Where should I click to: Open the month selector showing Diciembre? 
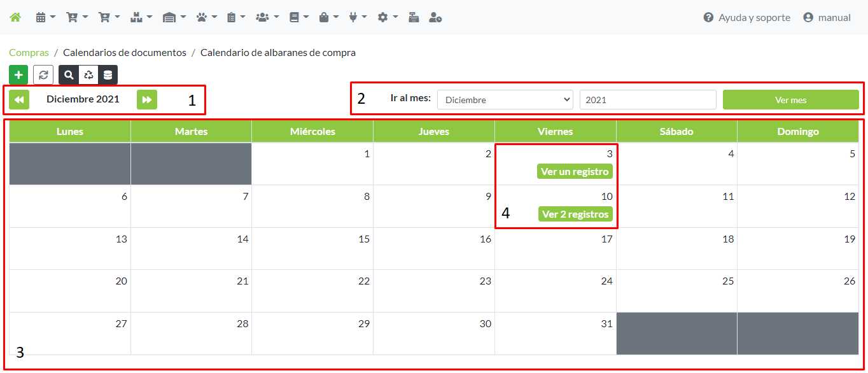coord(505,100)
